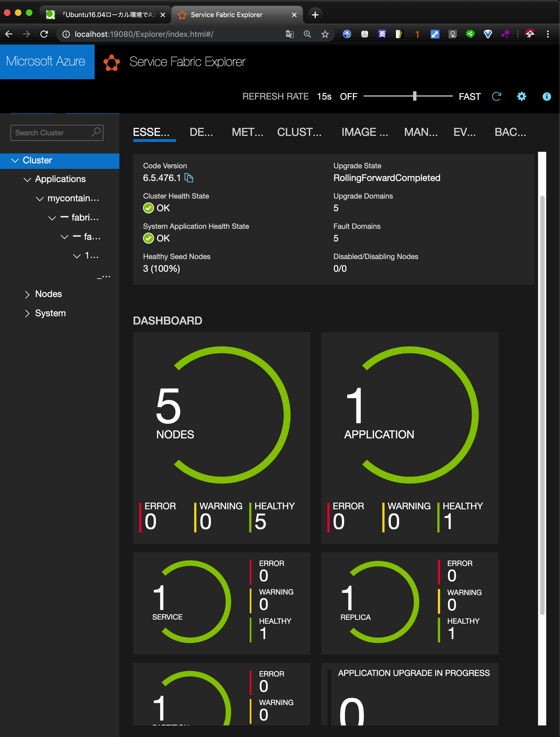Click the blue up-arrow extension icon
Screen dimensions: 560x737
(347, 34)
